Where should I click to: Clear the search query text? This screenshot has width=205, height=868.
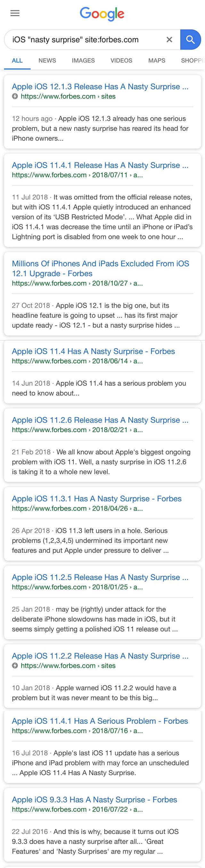[x=169, y=40]
